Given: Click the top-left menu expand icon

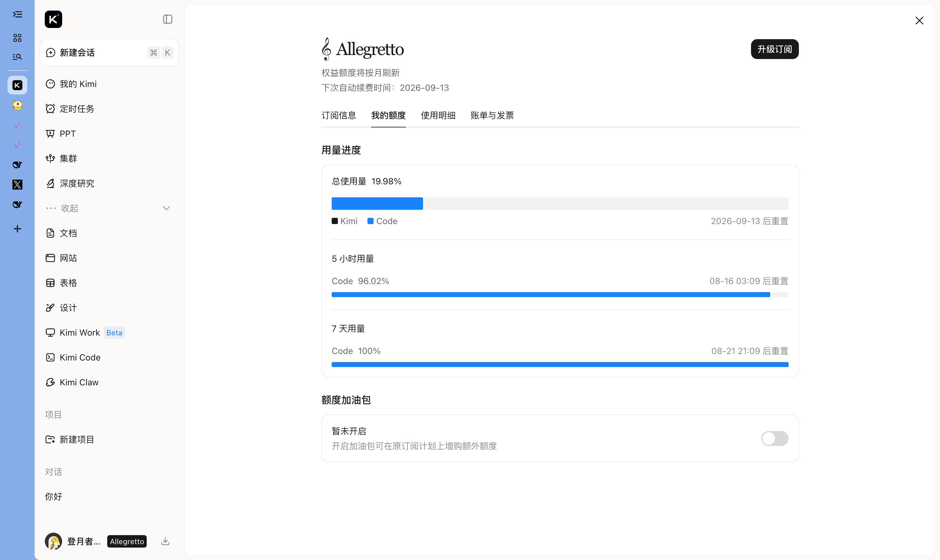Looking at the screenshot, I should (x=17, y=14).
